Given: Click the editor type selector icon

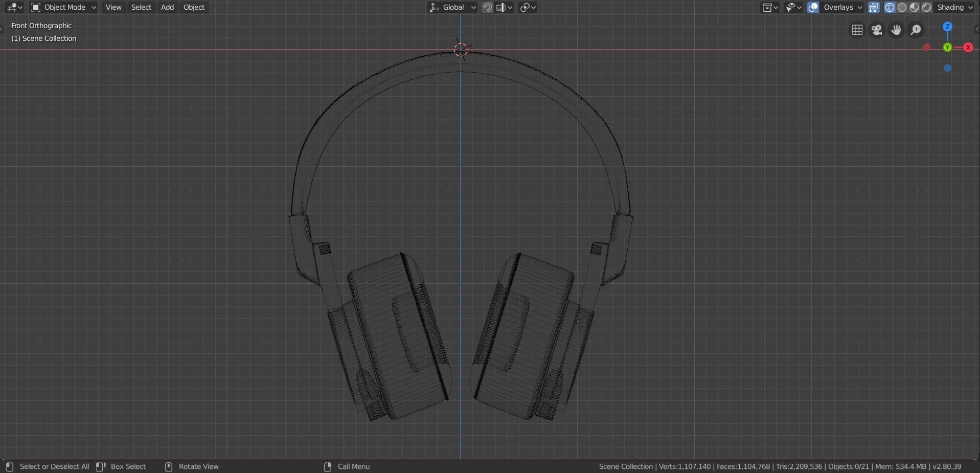Looking at the screenshot, I should pos(11,7).
